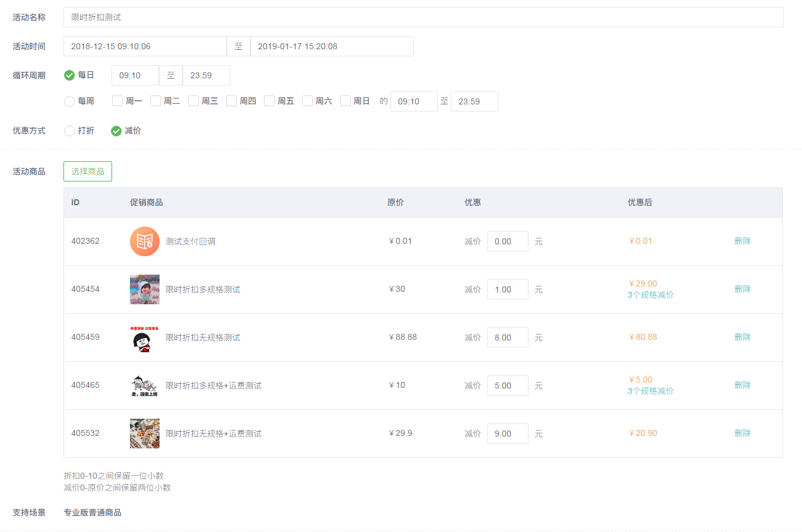
Task: Click 删除 for product 405532
Action: tap(742, 433)
